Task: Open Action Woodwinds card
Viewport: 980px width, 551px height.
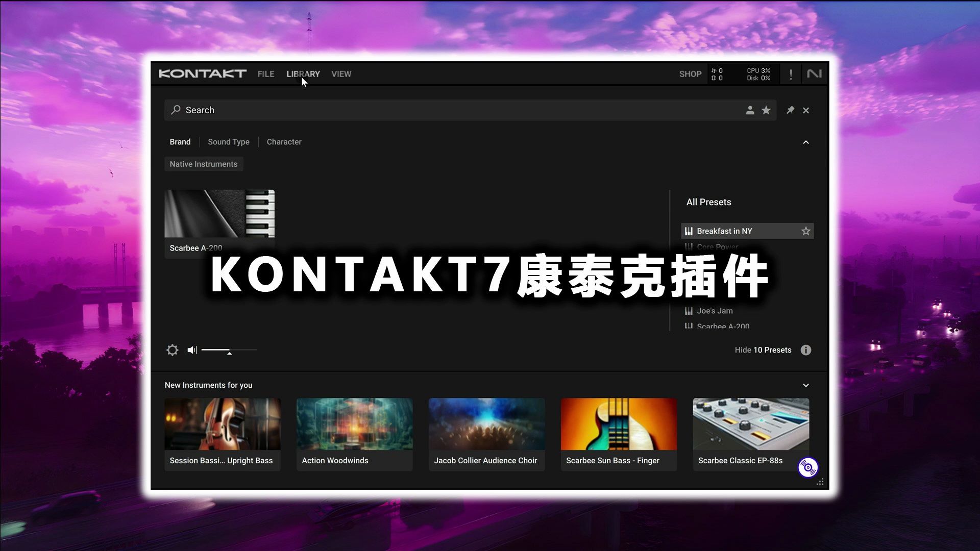Action: (355, 434)
